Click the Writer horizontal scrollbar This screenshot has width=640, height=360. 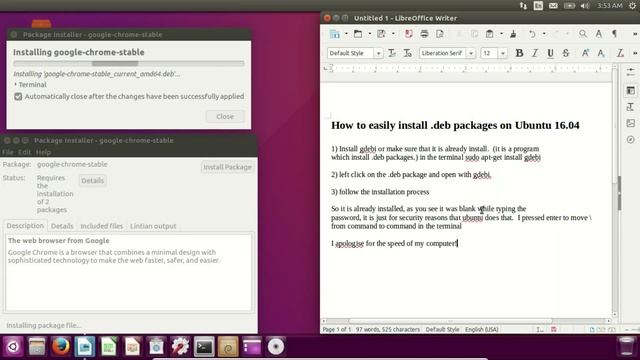click(x=466, y=321)
